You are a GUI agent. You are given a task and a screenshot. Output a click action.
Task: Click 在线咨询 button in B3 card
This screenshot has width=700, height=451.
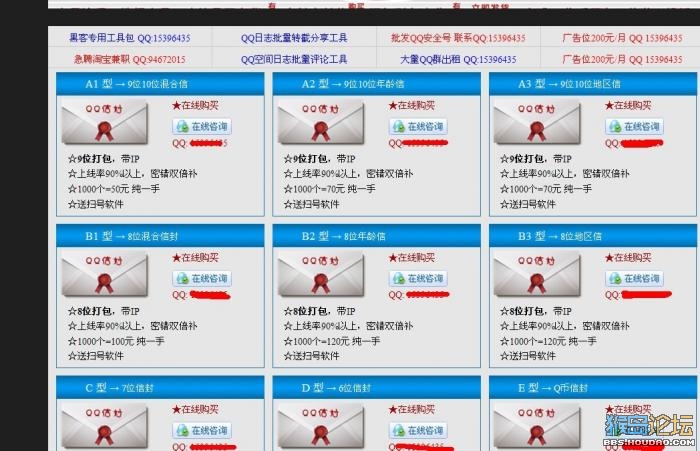634,279
